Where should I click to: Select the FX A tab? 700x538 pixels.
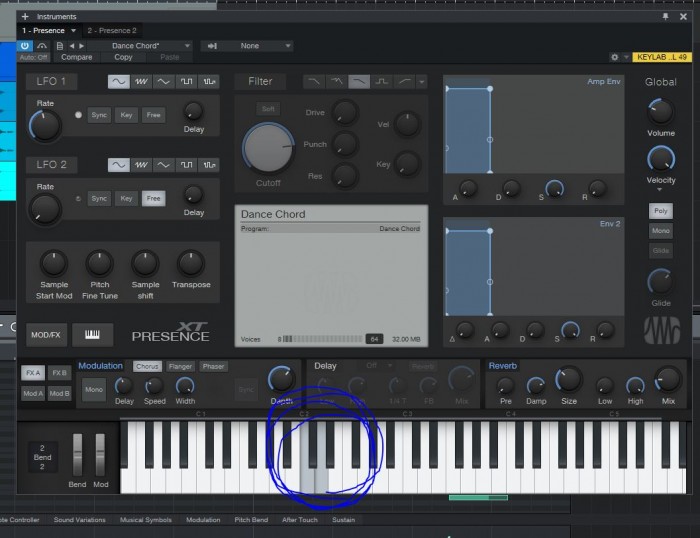click(33, 373)
